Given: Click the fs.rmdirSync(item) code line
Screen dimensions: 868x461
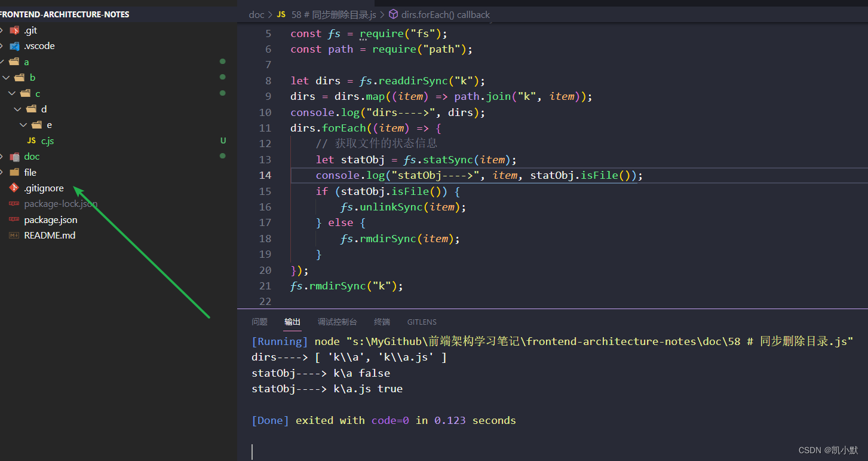Looking at the screenshot, I should 400,239.
